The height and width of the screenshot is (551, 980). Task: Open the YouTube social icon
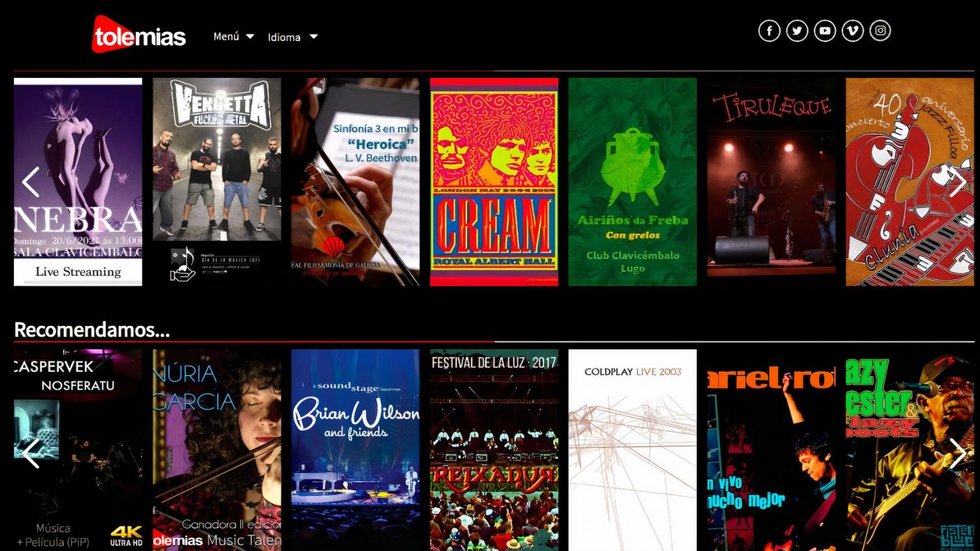(x=825, y=31)
